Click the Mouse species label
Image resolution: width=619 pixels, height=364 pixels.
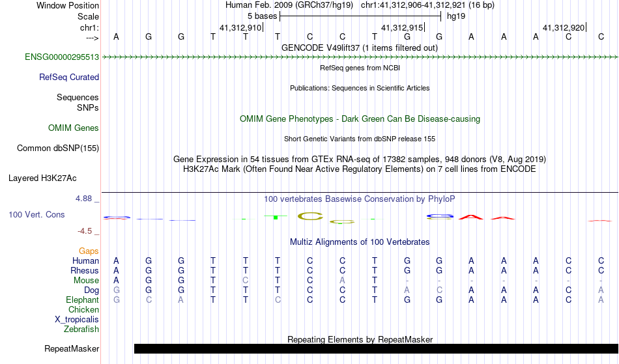coord(86,281)
